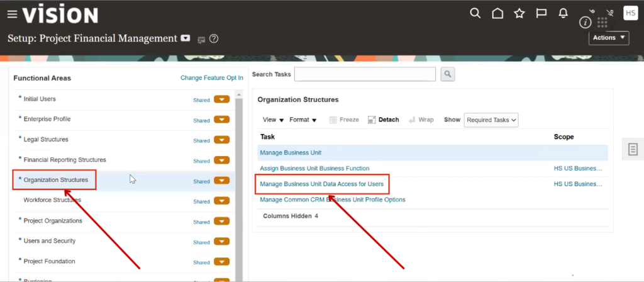Open the Setup offering dropdown arrow
Viewport: 644px width, 282px height.
186,38
